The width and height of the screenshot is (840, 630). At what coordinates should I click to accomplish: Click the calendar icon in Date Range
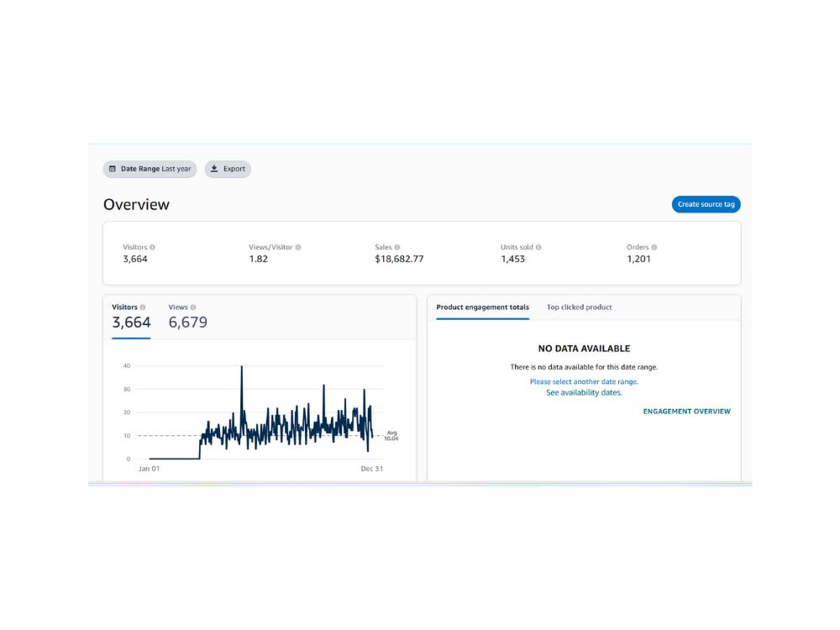[x=113, y=169]
